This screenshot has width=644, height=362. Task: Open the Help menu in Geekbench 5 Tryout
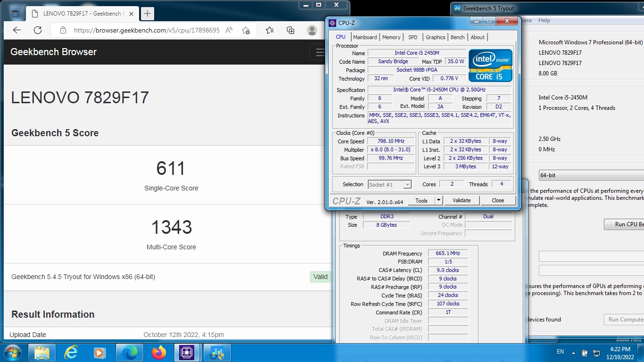(x=544, y=20)
